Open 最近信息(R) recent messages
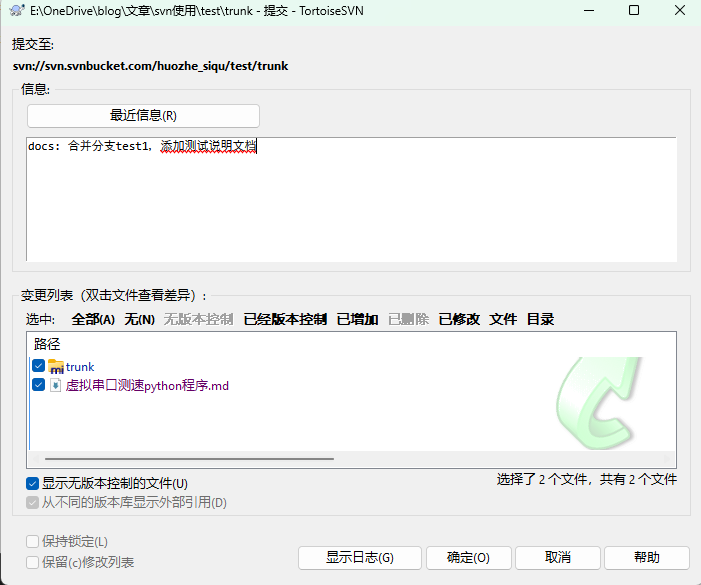This screenshot has height=585, width=701. coord(143,115)
